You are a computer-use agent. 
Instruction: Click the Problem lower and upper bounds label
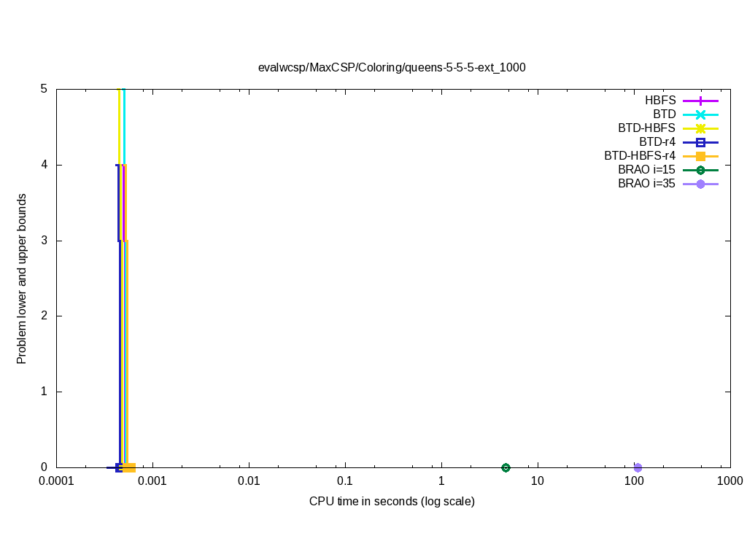pos(22,279)
